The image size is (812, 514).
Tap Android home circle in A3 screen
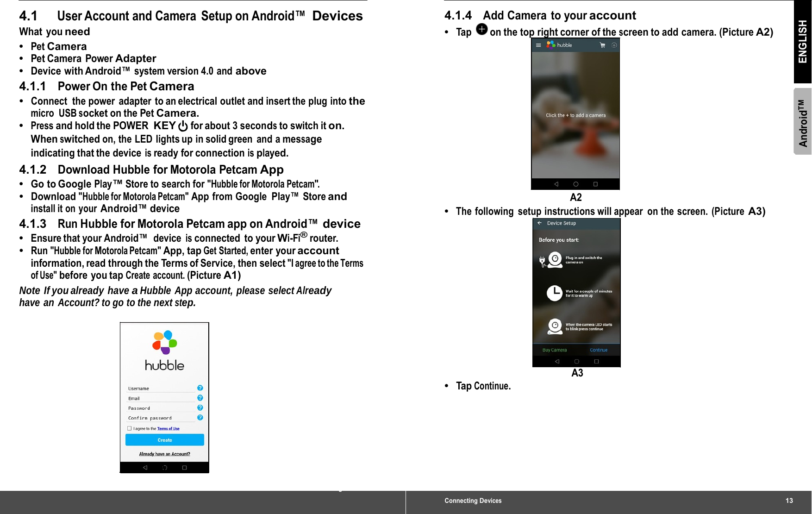(577, 361)
